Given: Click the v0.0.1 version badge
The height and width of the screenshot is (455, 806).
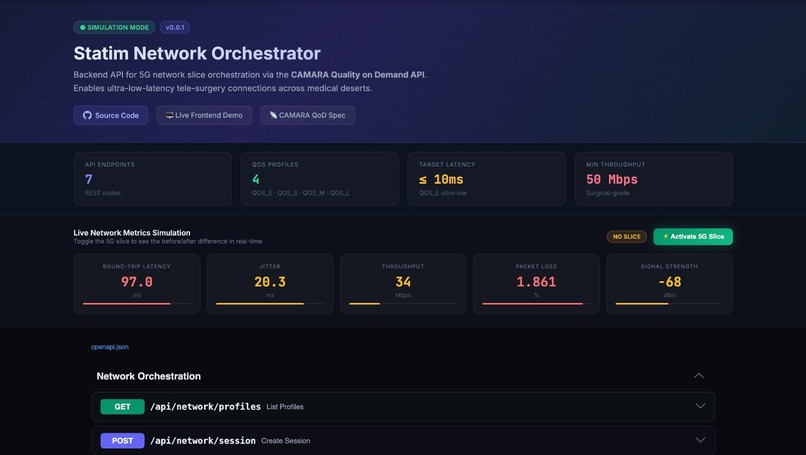Looking at the screenshot, I should 175,27.
